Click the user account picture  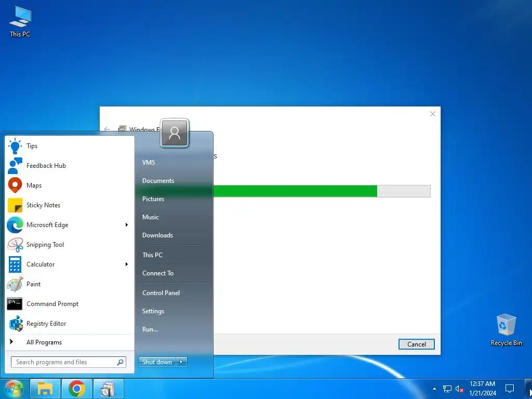(x=175, y=133)
